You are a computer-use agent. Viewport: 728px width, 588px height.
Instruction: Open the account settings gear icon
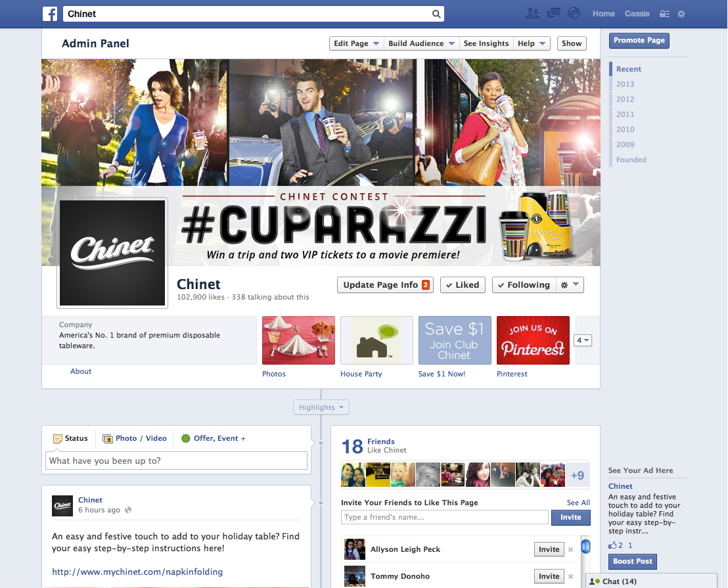point(681,14)
